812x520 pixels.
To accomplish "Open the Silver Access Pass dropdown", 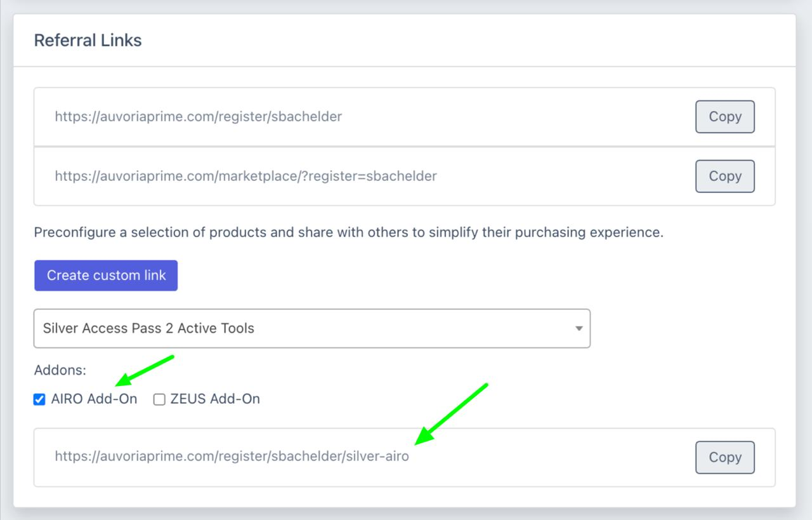I will tap(311, 328).
